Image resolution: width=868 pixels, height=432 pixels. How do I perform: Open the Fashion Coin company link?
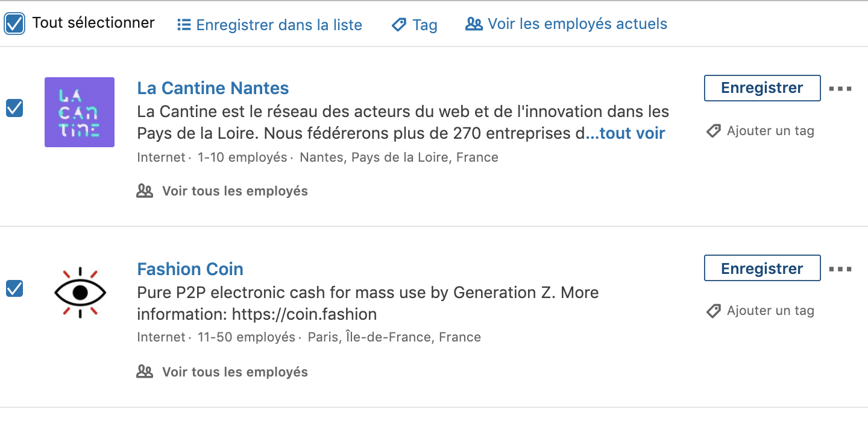click(190, 268)
